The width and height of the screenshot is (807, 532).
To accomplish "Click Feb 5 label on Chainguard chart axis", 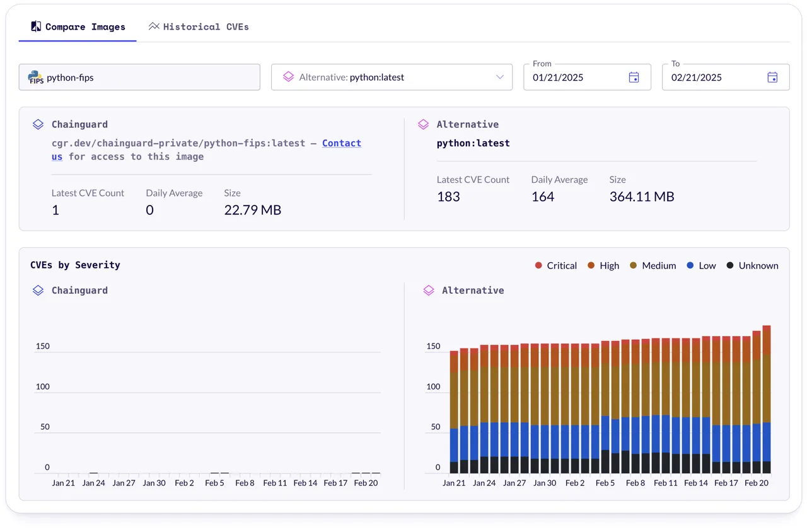I will 214,483.
